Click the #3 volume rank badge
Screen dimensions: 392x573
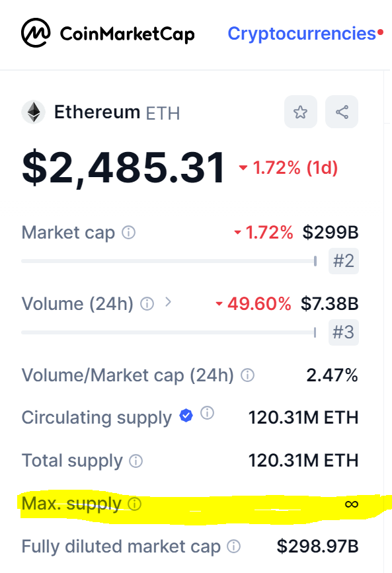[343, 332]
